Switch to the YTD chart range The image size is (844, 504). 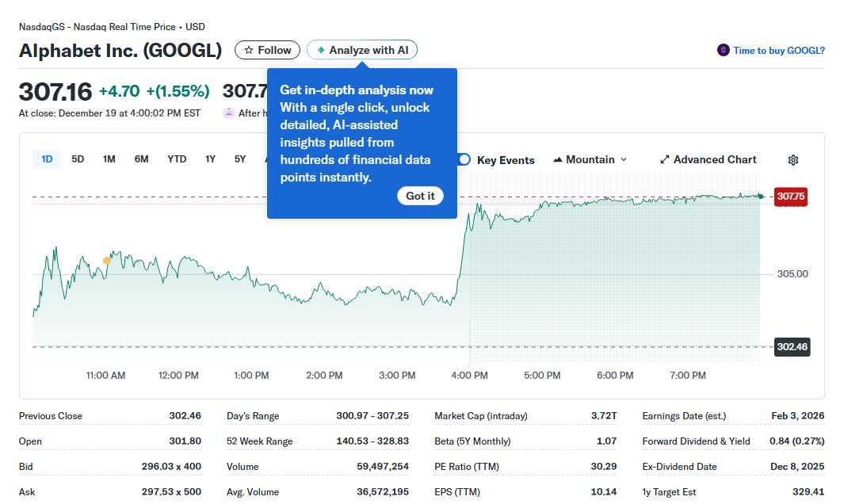click(176, 158)
